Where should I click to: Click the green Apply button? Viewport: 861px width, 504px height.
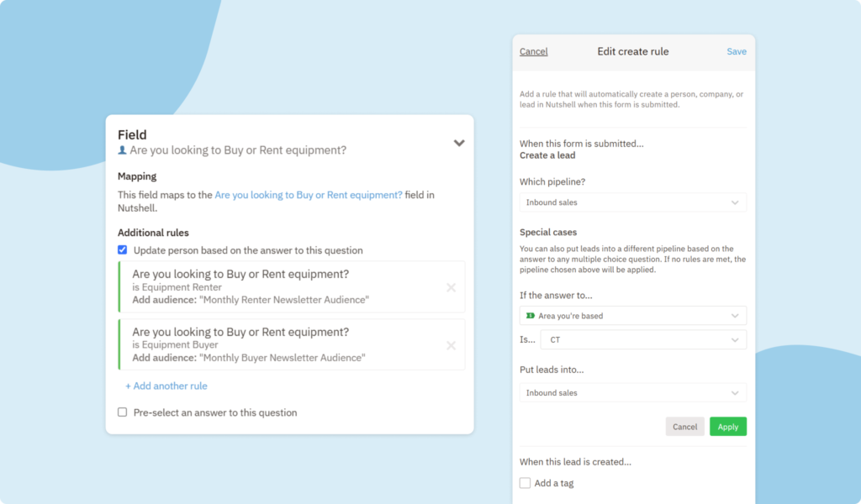click(727, 426)
